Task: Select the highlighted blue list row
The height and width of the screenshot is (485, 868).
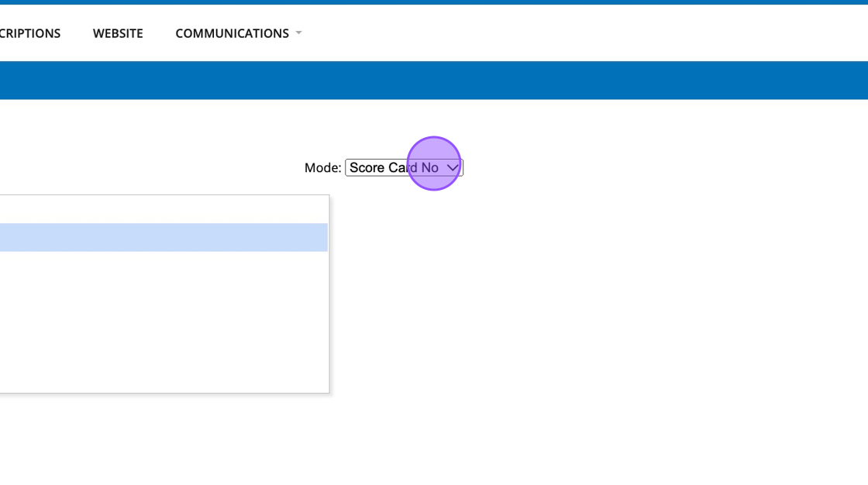Action: (164, 238)
